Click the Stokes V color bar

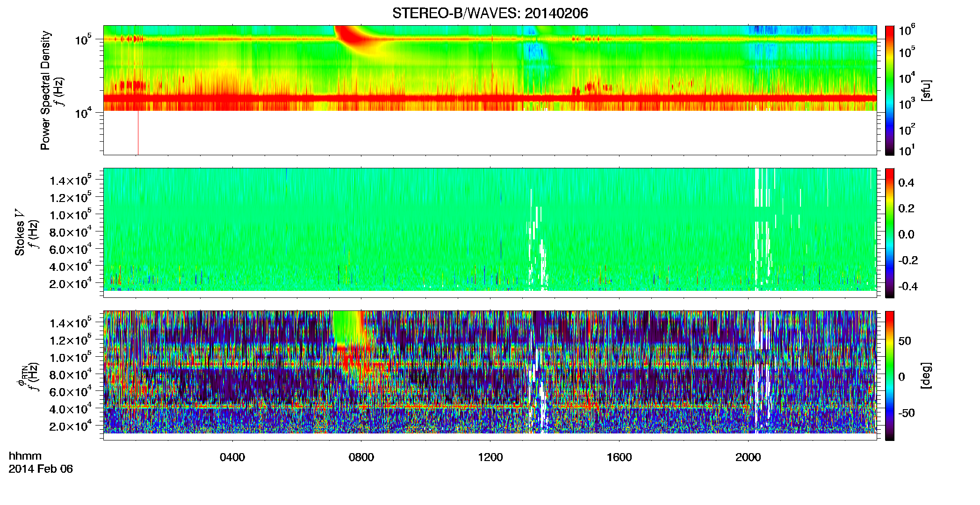[889, 233]
